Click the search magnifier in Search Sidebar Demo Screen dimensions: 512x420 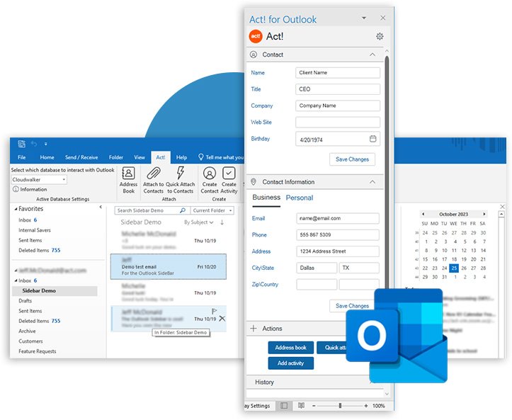[182, 210]
